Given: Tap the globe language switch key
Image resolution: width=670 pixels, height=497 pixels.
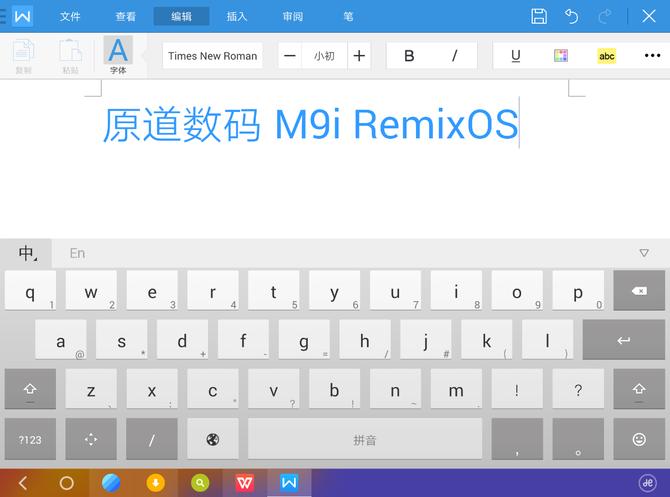Looking at the screenshot, I should [x=213, y=439].
